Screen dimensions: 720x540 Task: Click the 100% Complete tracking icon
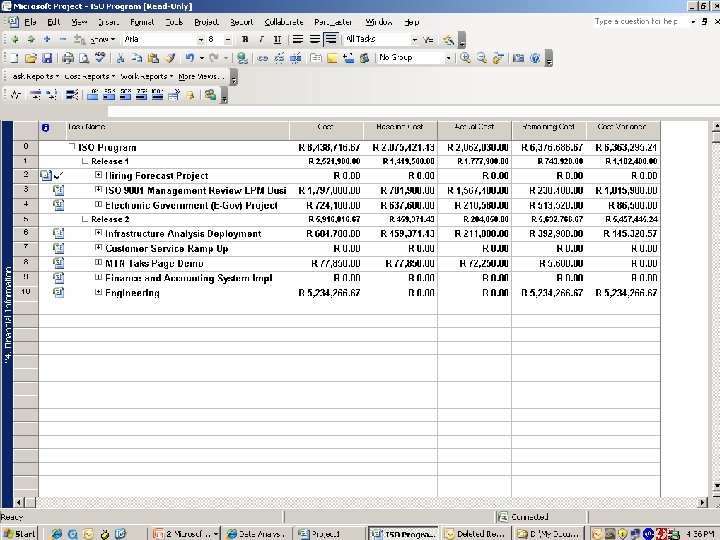tap(158, 95)
